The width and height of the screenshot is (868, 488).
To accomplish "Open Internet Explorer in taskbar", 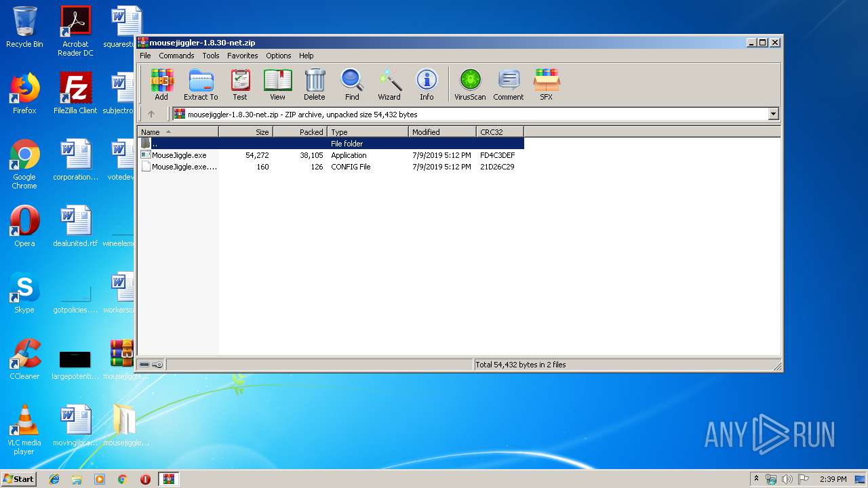I will 54,479.
